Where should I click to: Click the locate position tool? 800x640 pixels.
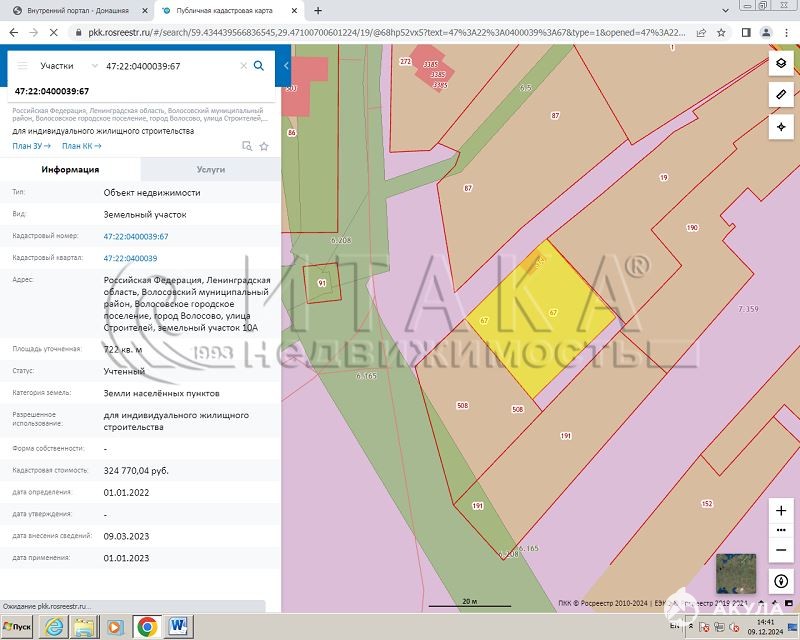coord(781,127)
